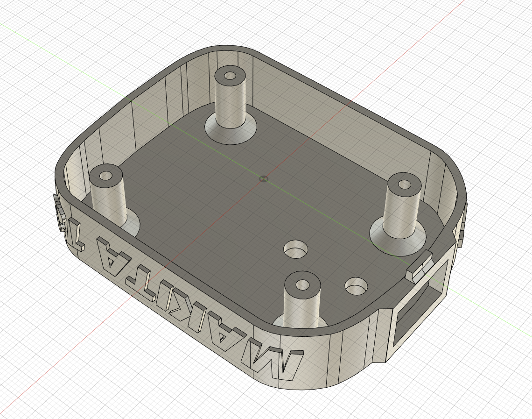
Task: Select the top of the standoff post between the two floor holes
Action: [302, 284]
